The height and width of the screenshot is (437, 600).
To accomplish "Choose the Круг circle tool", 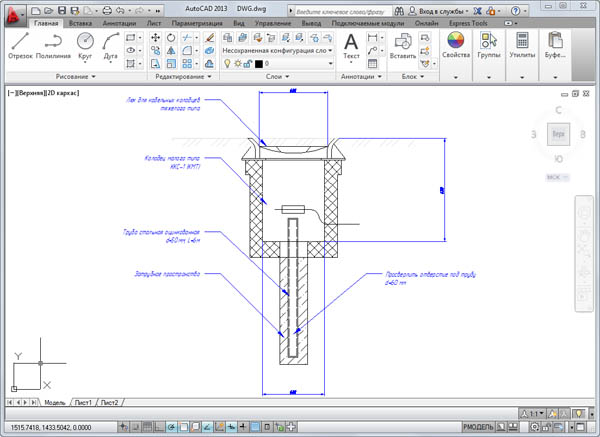I will coord(85,44).
